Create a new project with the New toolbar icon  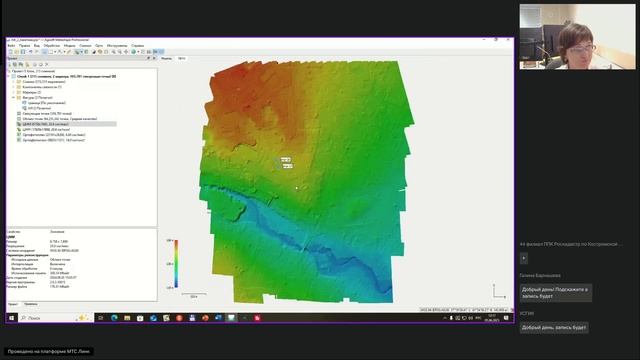click(11, 52)
